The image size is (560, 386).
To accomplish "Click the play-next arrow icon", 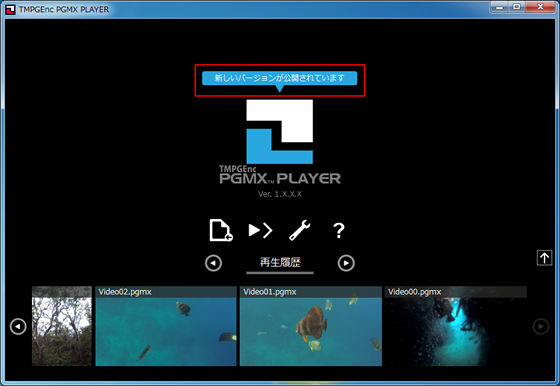I will click(x=260, y=230).
